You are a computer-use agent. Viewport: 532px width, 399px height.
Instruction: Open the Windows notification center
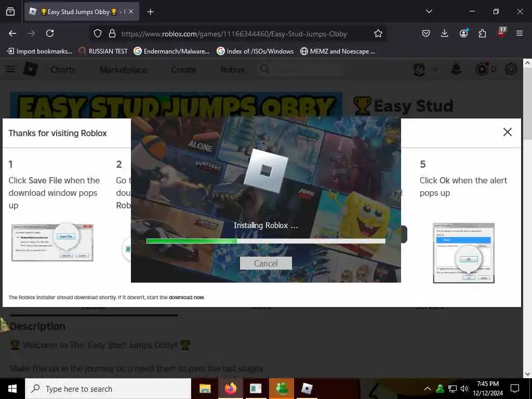click(x=515, y=389)
